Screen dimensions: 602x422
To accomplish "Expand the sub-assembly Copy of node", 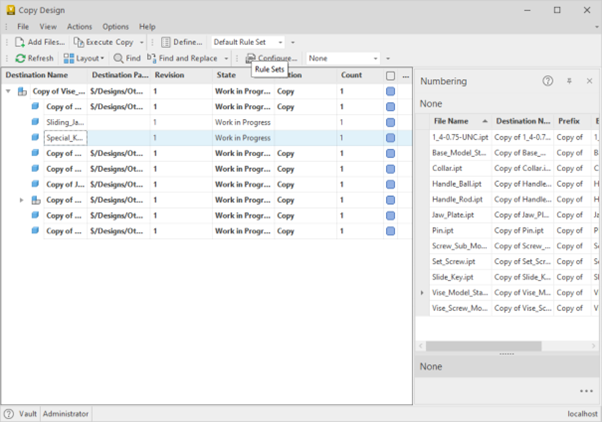I will (x=22, y=200).
